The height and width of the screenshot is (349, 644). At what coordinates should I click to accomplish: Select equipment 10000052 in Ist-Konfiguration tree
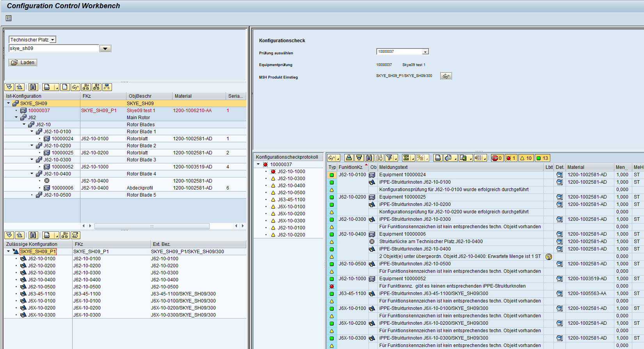coord(62,167)
